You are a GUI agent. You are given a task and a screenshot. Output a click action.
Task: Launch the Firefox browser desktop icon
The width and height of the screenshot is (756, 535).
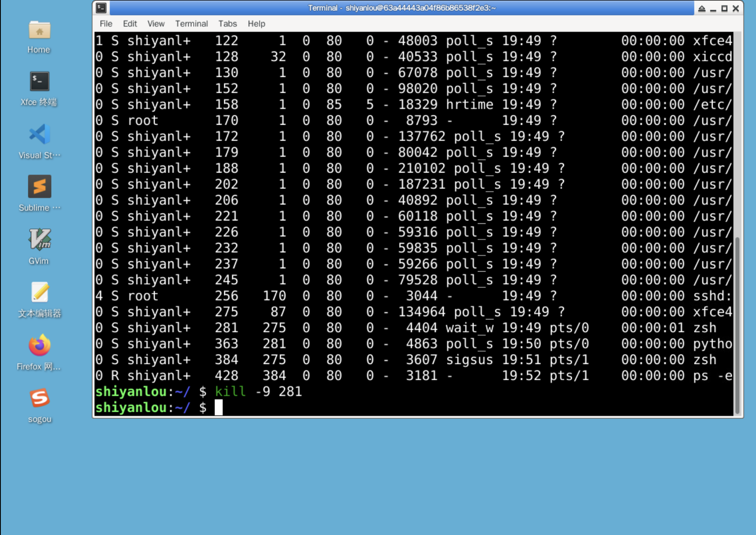(x=39, y=352)
